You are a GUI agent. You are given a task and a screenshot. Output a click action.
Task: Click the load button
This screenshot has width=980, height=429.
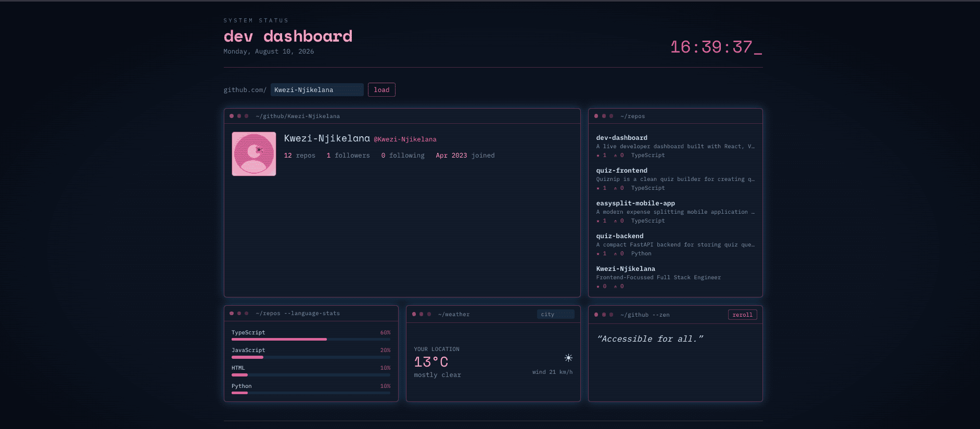381,90
